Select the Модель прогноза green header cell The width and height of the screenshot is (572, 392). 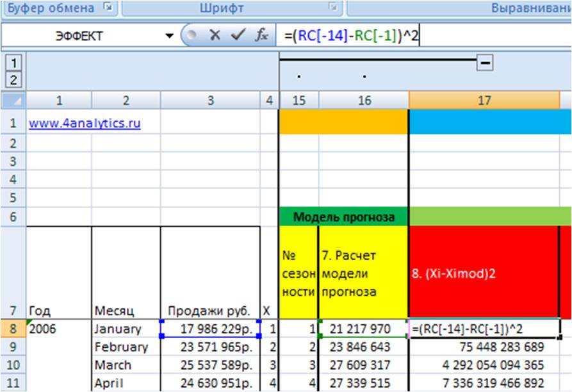point(343,217)
